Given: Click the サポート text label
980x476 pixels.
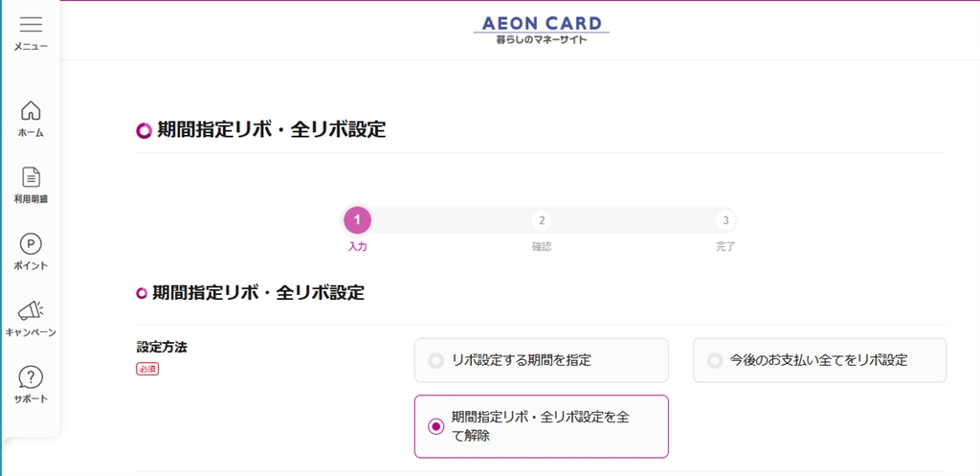Looking at the screenshot, I should [x=31, y=399].
